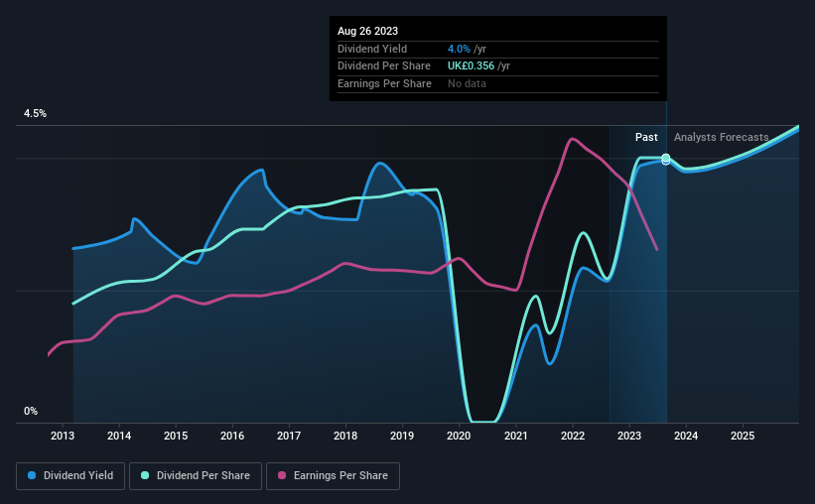Click the 'Analysts Forecasts' label

click(721, 137)
